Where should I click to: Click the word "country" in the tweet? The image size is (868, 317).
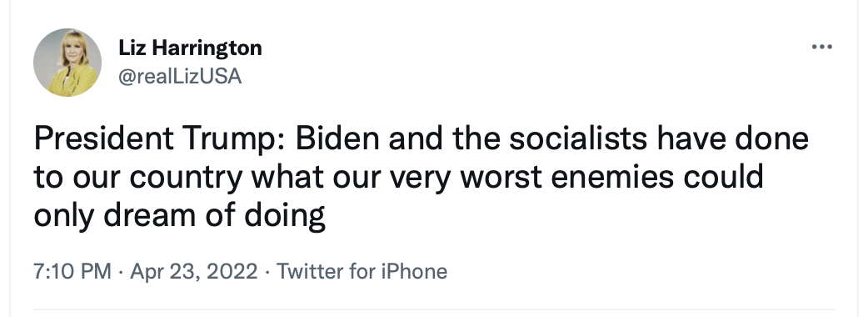click(x=187, y=179)
